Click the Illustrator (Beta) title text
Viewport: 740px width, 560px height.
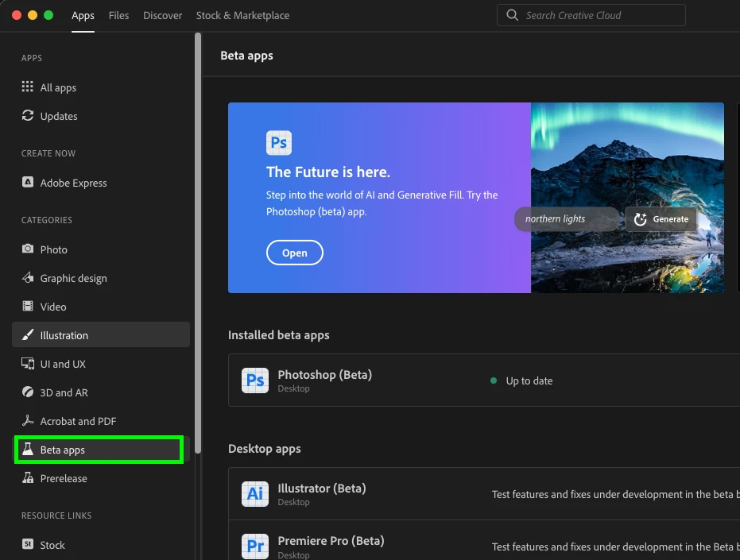(x=321, y=489)
